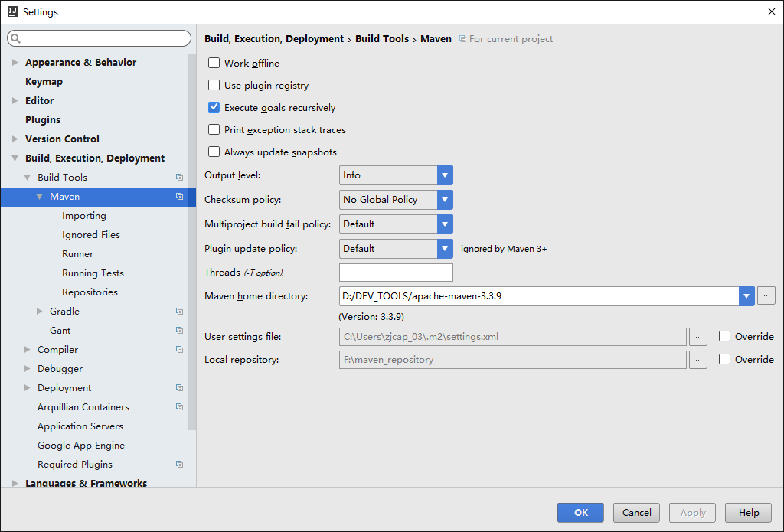Tick Override for User settings file
Image resolution: width=784 pixels, height=532 pixels.
click(724, 337)
